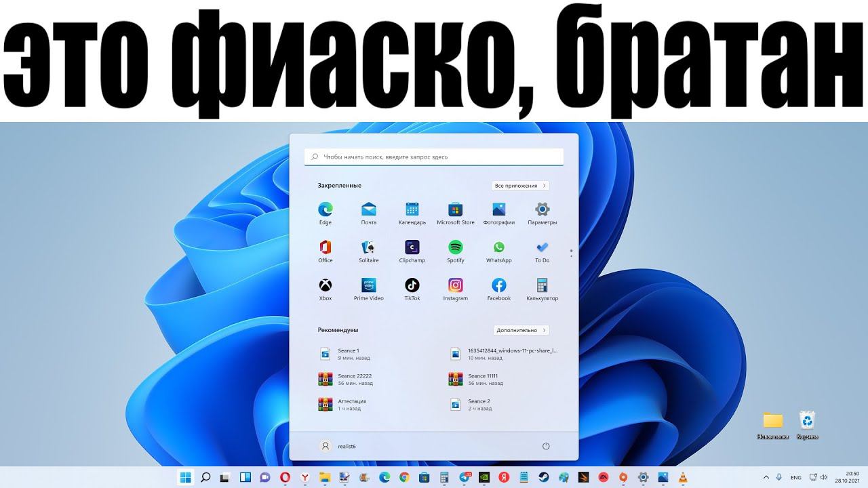This screenshot has height=488, width=868.
Task: Open the Instagram app
Action: tap(456, 289)
